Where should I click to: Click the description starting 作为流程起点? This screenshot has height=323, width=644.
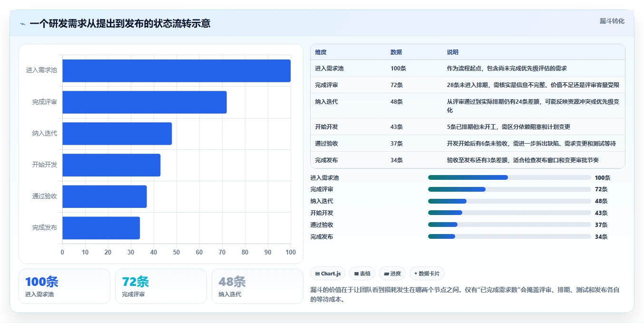(507, 69)
